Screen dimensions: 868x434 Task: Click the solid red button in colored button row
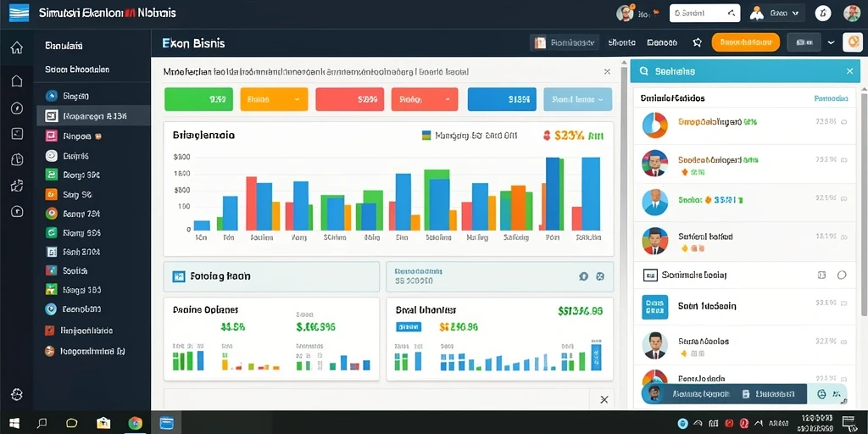pyautogui.click(x=350, y=100)
